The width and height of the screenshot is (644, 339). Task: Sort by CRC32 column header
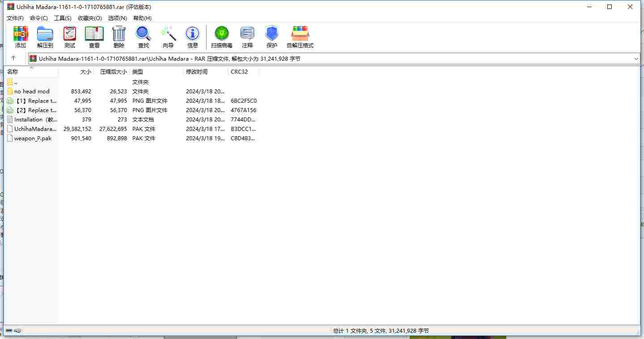point(244,72)
